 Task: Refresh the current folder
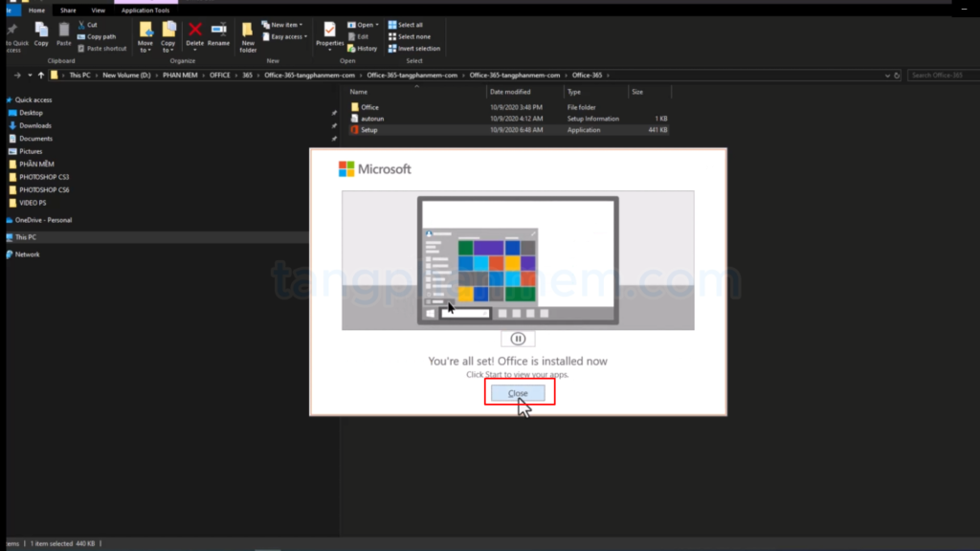(897, 76)
